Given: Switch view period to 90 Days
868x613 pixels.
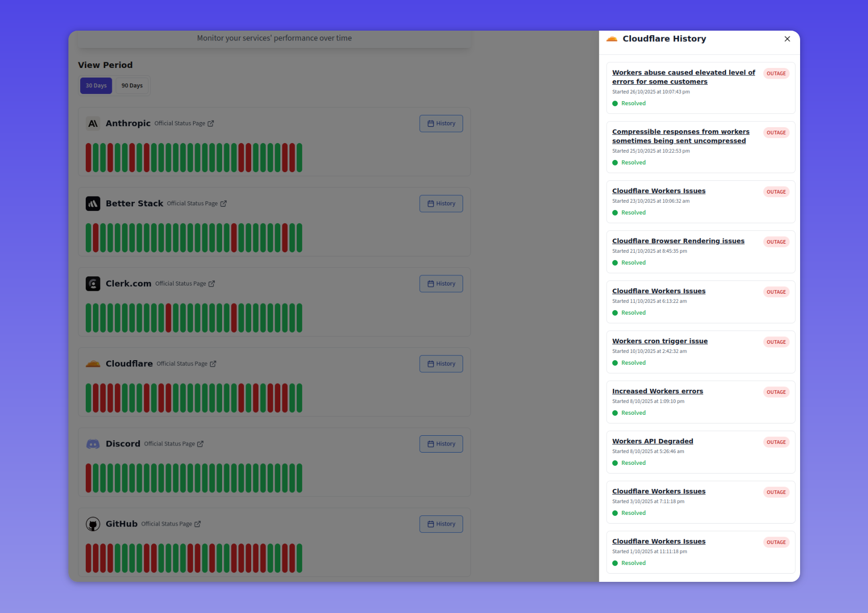Looking at the screenshot, I should (x=132, y=86).
